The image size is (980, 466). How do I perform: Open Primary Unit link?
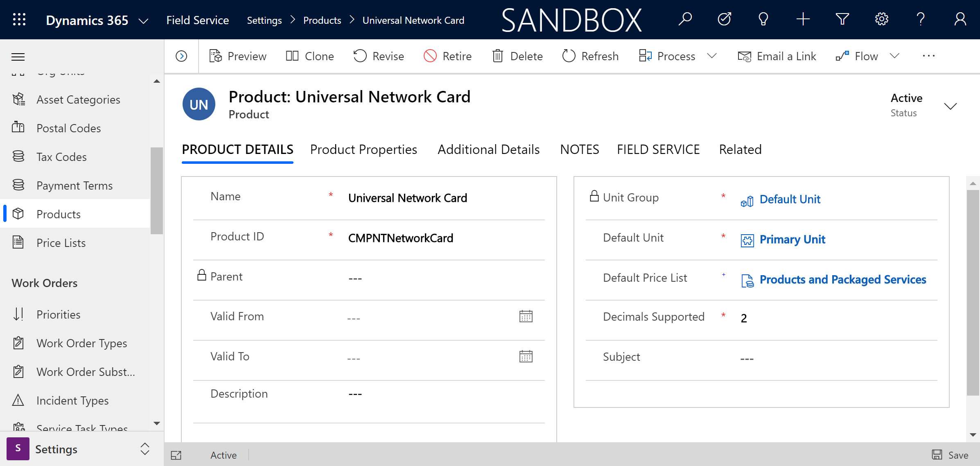tap(792, 240)
